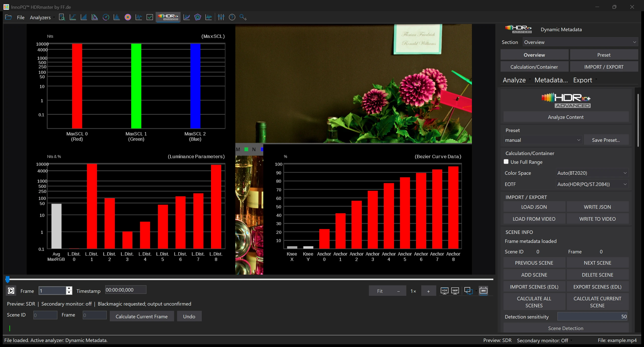Screen dimensions: 644x347
Task: Select the rising bar chart analyzer icon
Action: pyautogui.click(x=84, y=17)
